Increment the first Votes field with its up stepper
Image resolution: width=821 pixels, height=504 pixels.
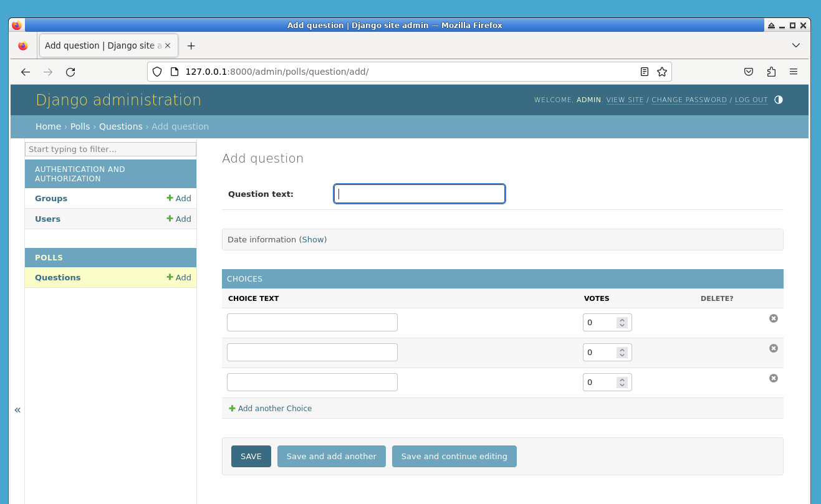pyautogui.click(x=622, y=319)
